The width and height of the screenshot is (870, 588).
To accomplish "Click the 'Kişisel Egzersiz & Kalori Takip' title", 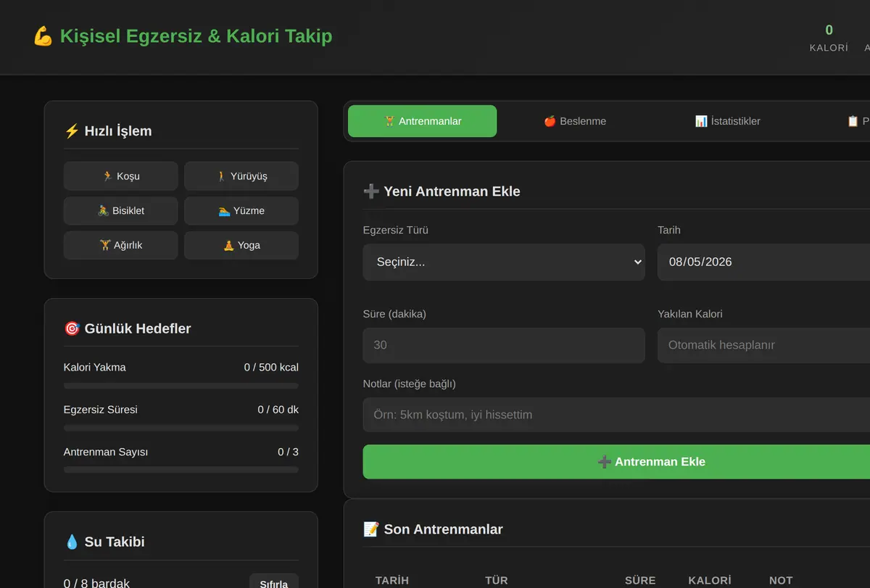I will coord(196,36).
